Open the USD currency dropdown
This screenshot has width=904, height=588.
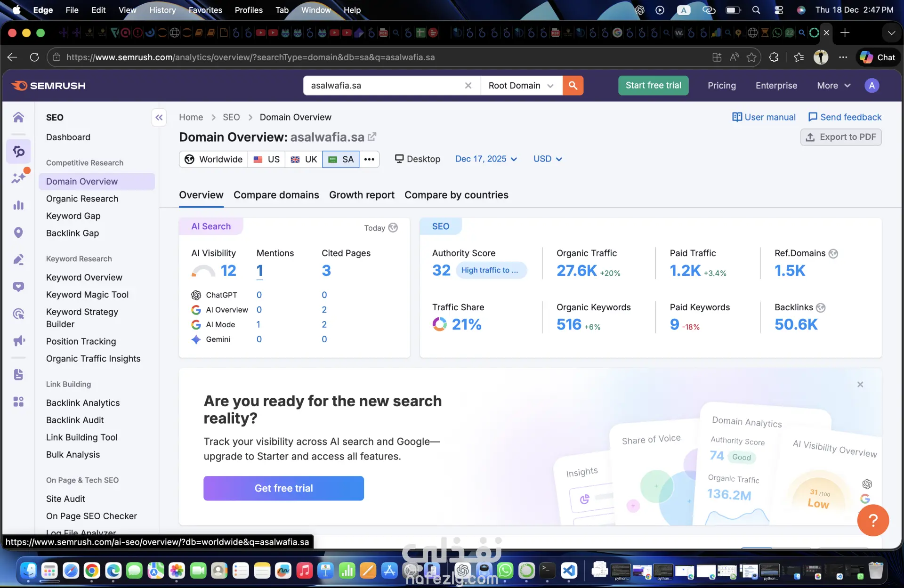coord(548,159)
